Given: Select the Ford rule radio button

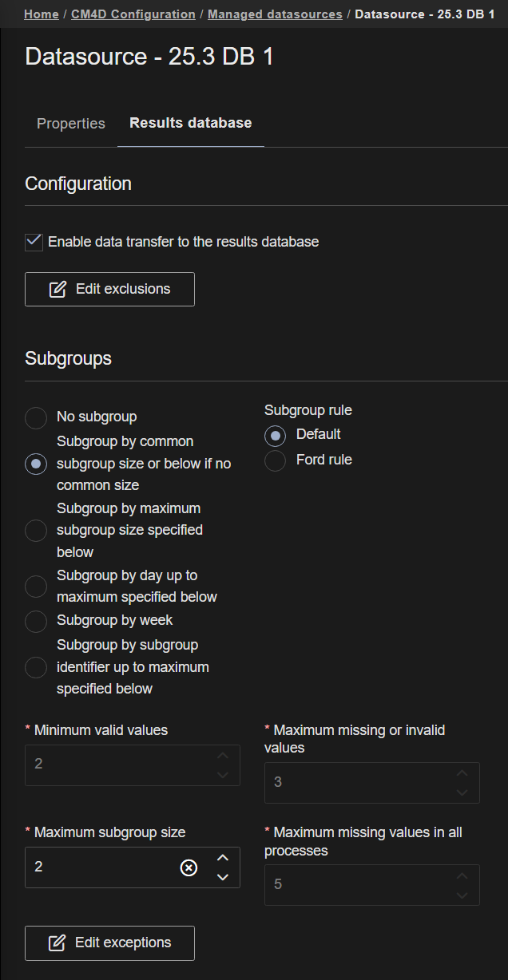Looking at the screenshot, I should [275, 460].
